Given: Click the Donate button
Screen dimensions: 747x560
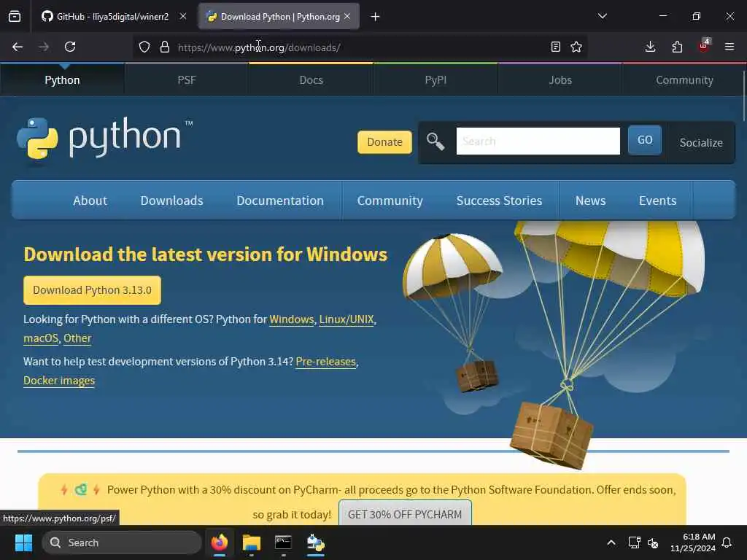Looking at the screenshot, I should (385, 142).
